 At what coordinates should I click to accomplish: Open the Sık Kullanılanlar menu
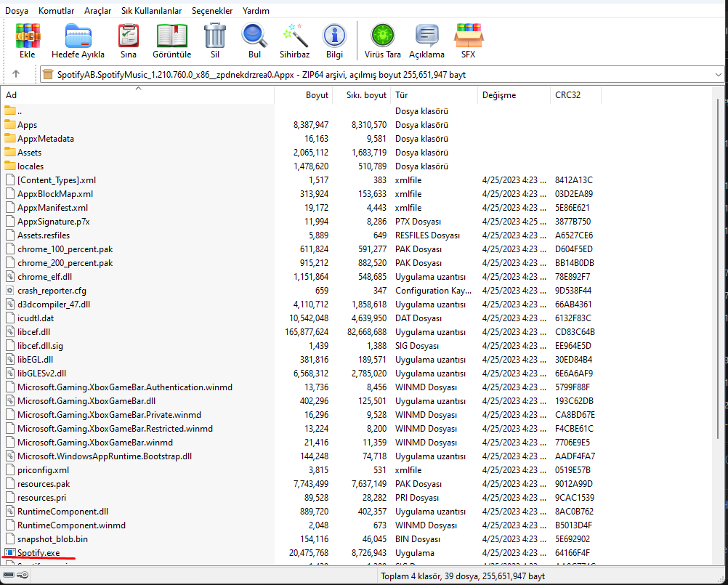[151, 11]
